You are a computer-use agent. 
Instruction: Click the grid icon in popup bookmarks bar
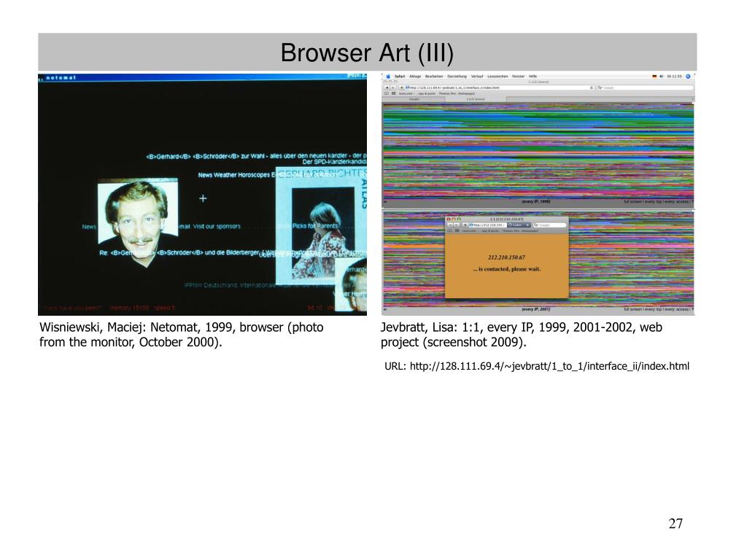click(x=457, y=230)
